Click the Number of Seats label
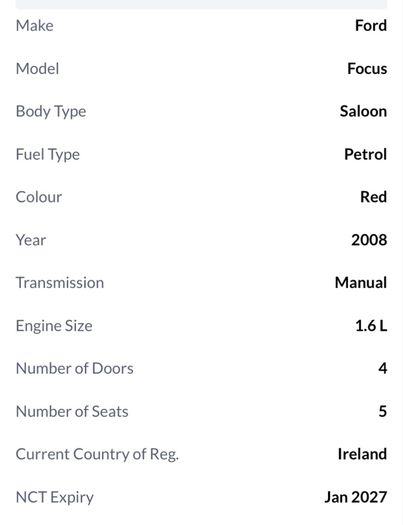 point(72,411)
